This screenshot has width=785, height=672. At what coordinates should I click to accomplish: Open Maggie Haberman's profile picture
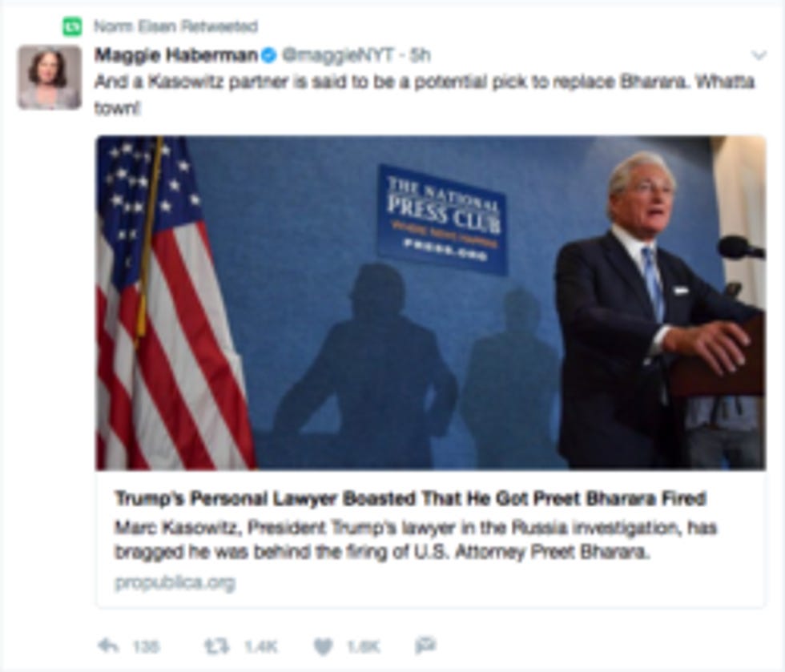click(x=49, y=77)
